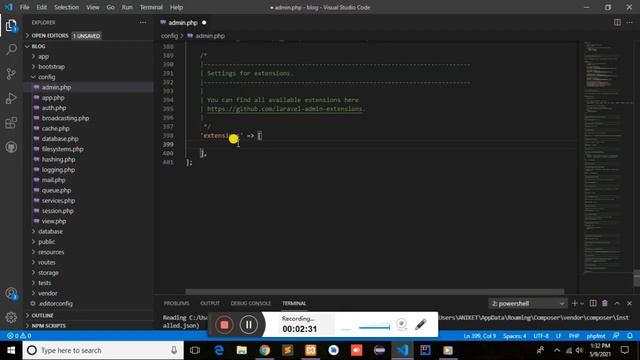
Task: Split the terminal panel
Action: 593,303
